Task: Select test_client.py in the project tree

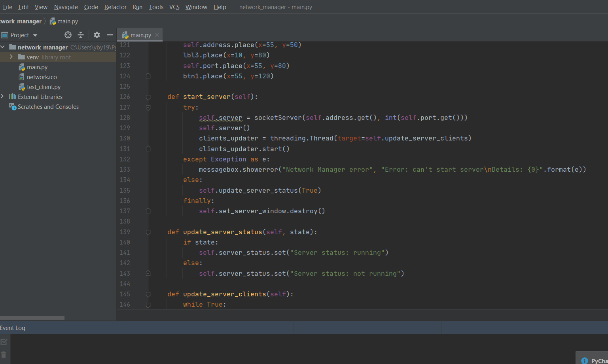Action: (44, 87)
